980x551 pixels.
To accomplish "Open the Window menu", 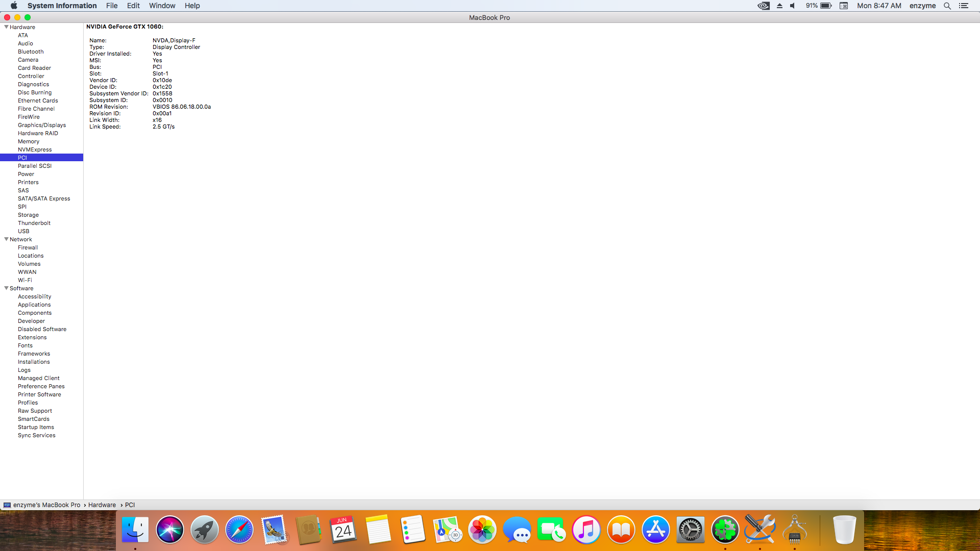I will click(162, 6).
